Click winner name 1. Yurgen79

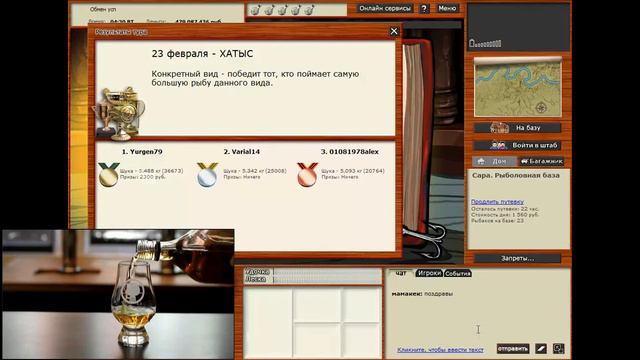click(x=142, y=151)
